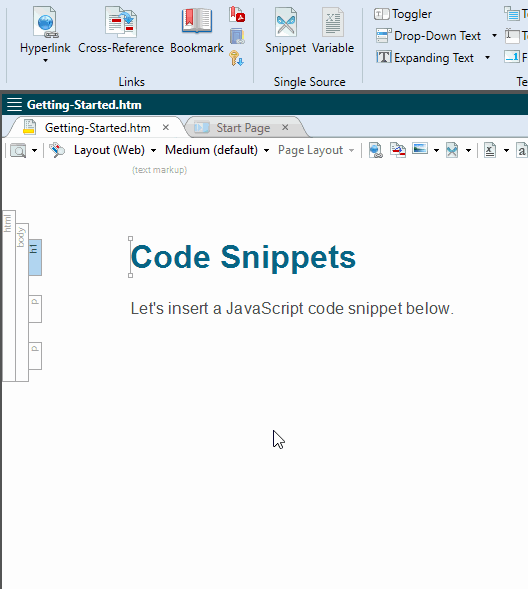Screen dimensions: 528x589
Task: Expand the Drop-Down Text arrow
Action: pyautogui.click(x=494, y=36)
